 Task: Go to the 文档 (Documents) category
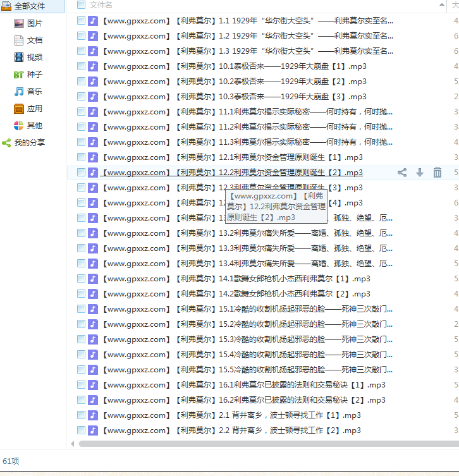click(34, 40)
